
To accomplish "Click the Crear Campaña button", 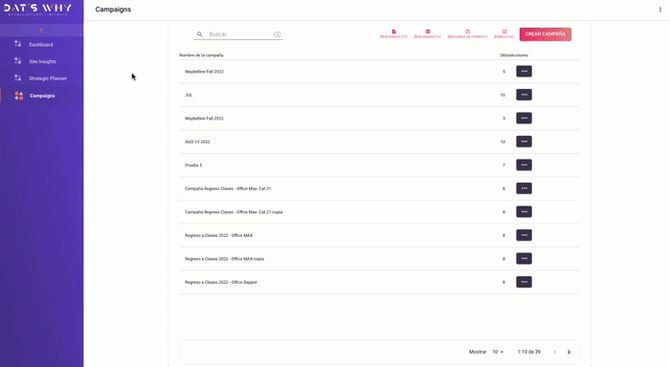I will tap(545, 34).
